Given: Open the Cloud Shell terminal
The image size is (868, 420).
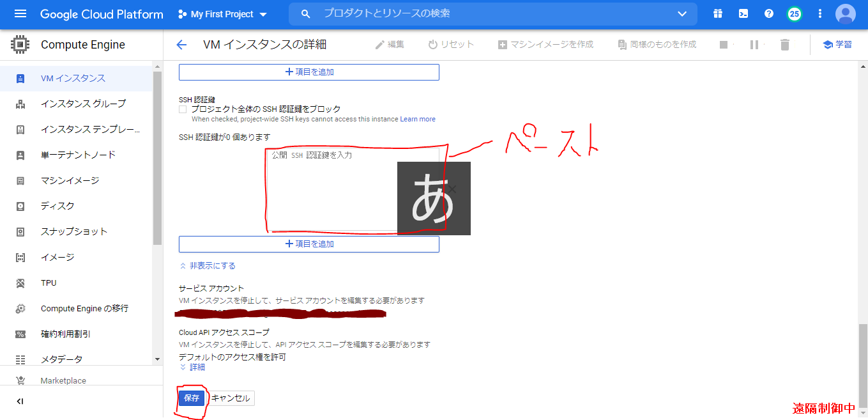Looking at the screenshot, I should coord(743,13).
